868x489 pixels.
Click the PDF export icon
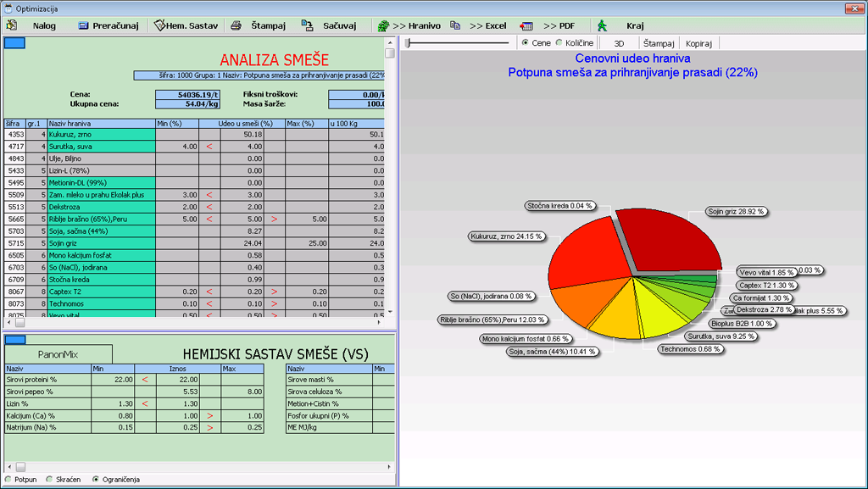coord(526,25)
